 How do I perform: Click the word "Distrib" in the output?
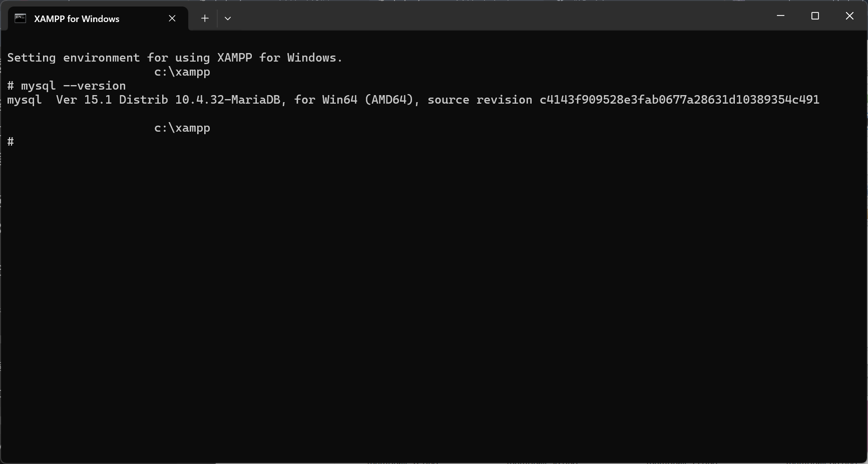click(143, 100)
